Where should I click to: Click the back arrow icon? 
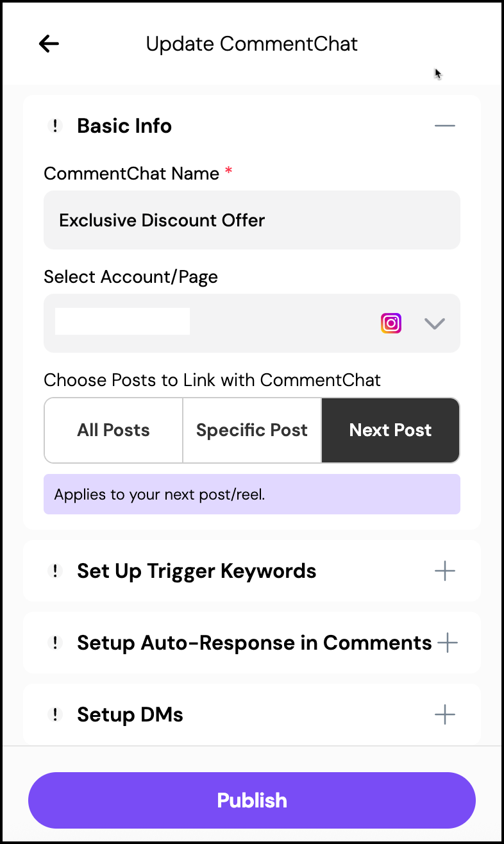click(49, 44)
